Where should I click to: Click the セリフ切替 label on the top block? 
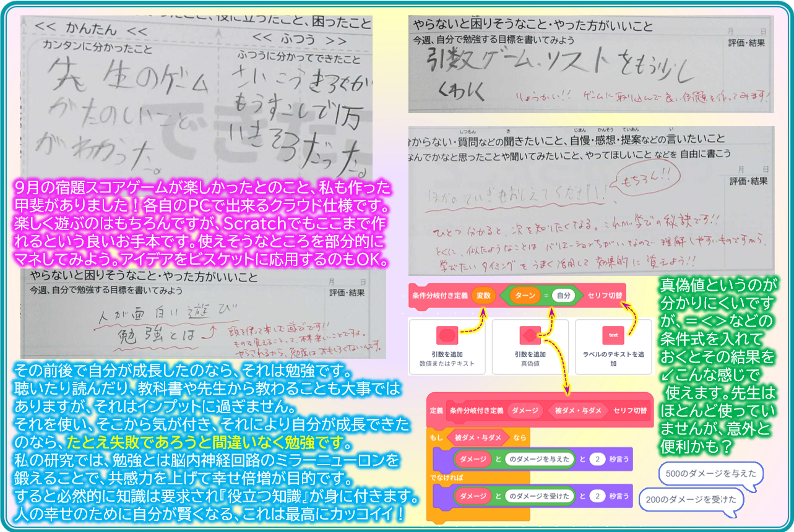click(x=605, y=296)
